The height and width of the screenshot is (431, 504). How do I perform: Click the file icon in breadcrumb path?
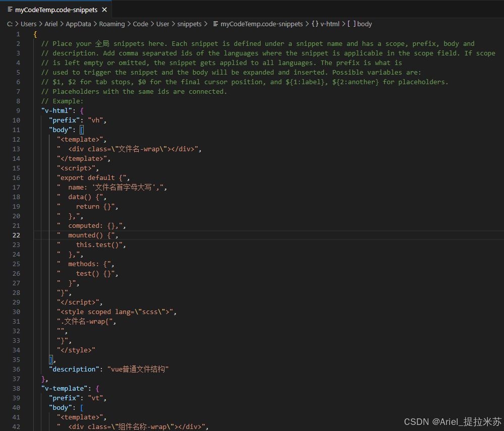pos(216,24)
